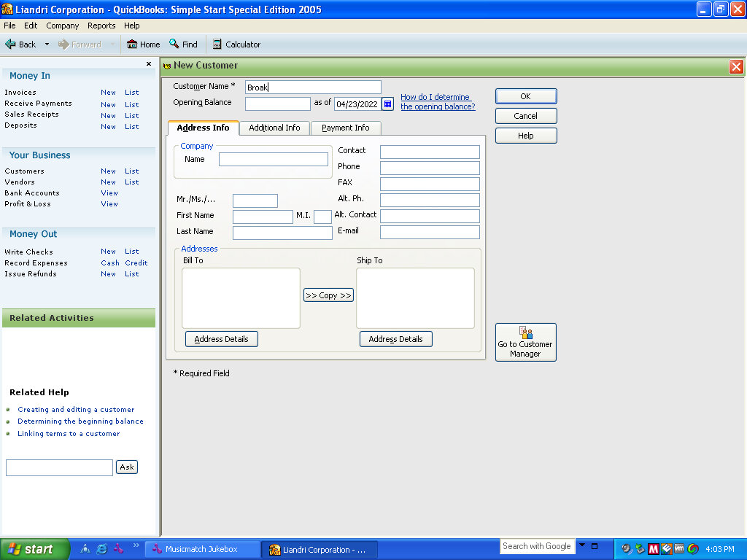Open the Search with Google dropdown arrow

(x=582, y=545)
